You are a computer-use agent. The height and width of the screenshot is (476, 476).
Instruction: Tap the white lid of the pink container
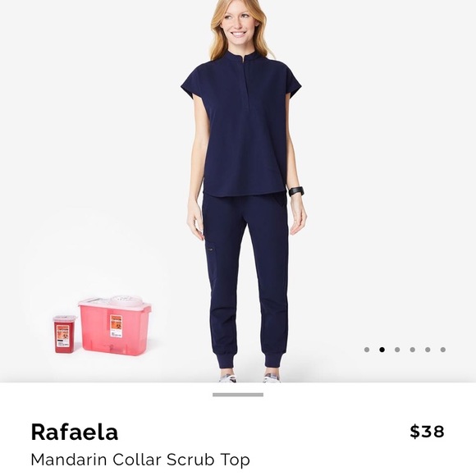pos(115,301)
